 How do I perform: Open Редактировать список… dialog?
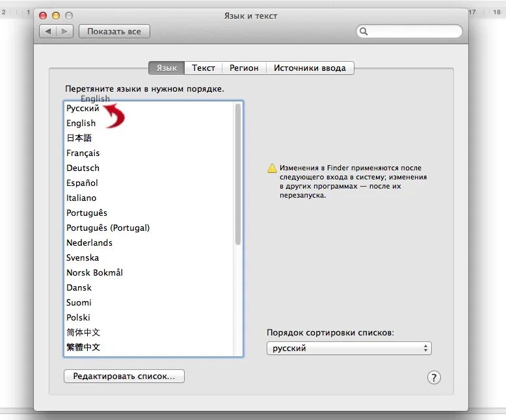click(x=124, y=376)
